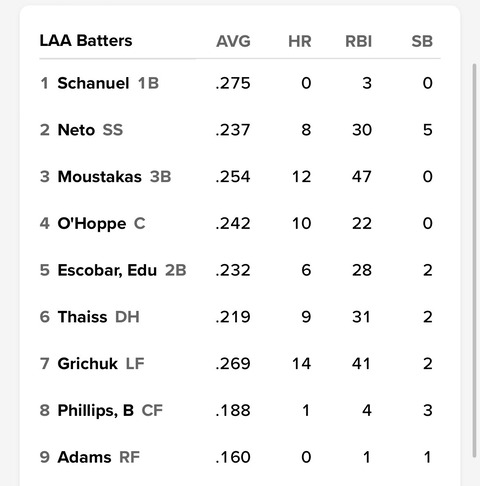Open Escobar, Edu player page
480x486 pixels.
click(107, 270)
